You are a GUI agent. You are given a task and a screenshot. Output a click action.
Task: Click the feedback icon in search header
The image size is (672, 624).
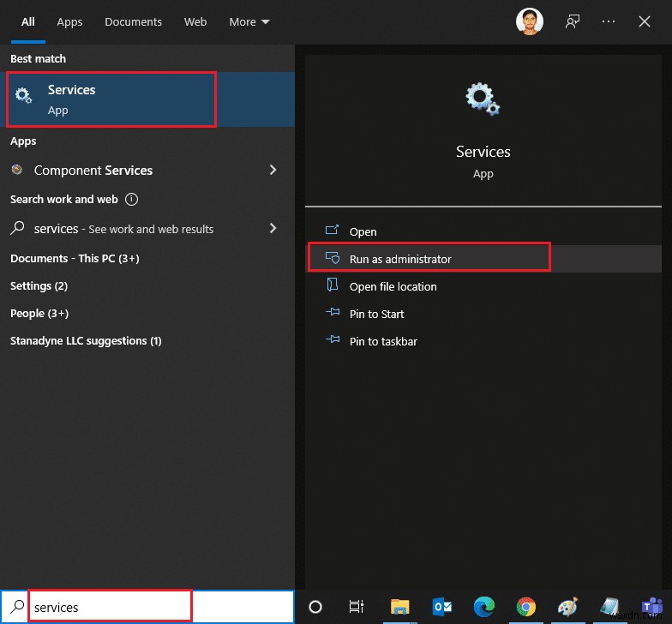tap(573, 22)
